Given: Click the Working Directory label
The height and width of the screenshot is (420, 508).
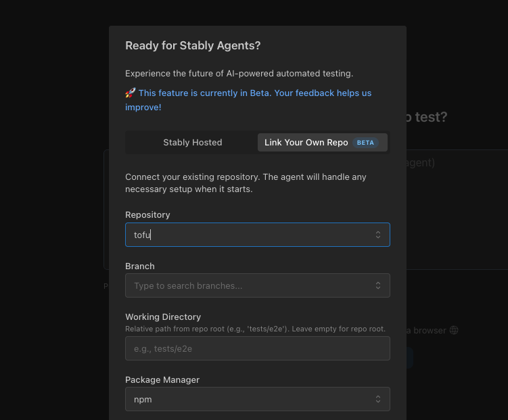Looking at the screenshot, I should click(x=163, y=317).
